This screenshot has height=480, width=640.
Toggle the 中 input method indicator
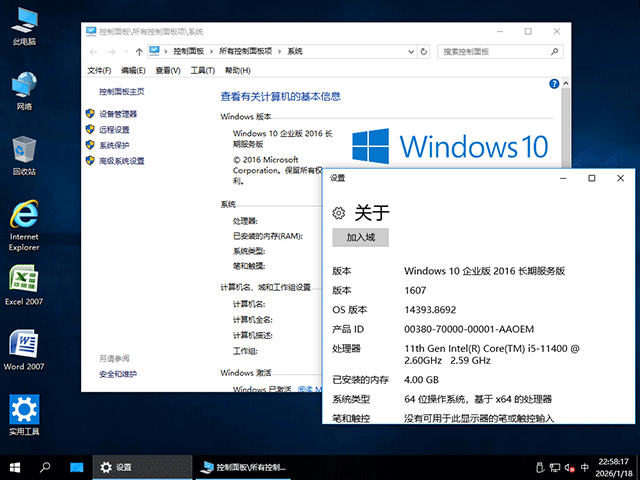[x=585, y=467]
